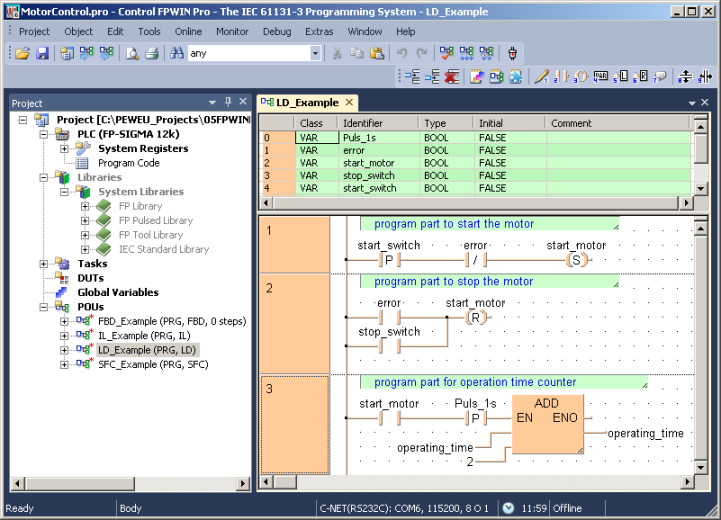This screenshot has width=721, height=520.
Task: Select FP Tool Library item
Action: [x=151, y=235]
